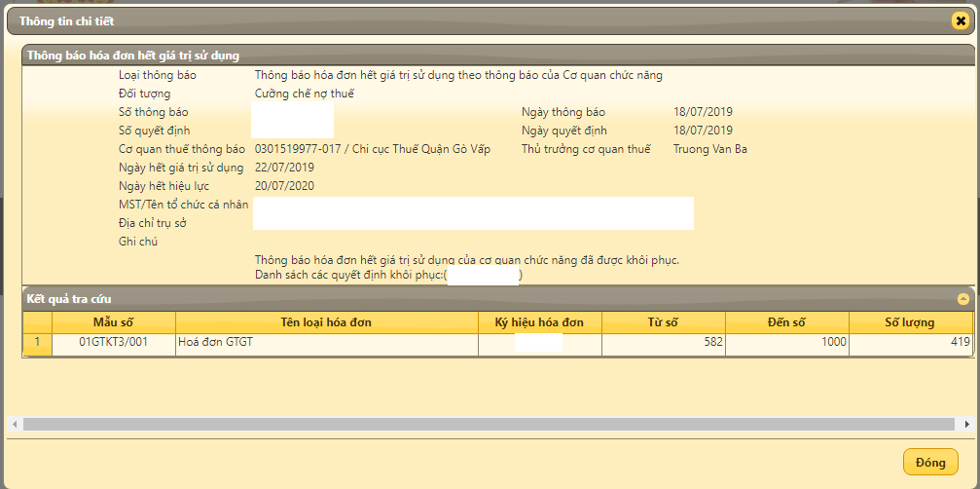This screenshot has height=489, width=980.
Task: Click the 582 value in Từ số
Action: [x=711, y=343]
